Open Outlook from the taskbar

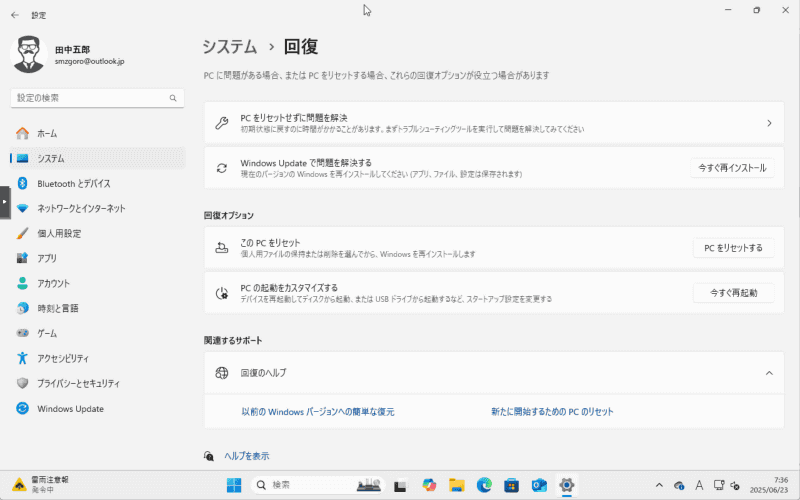(539, 485)
